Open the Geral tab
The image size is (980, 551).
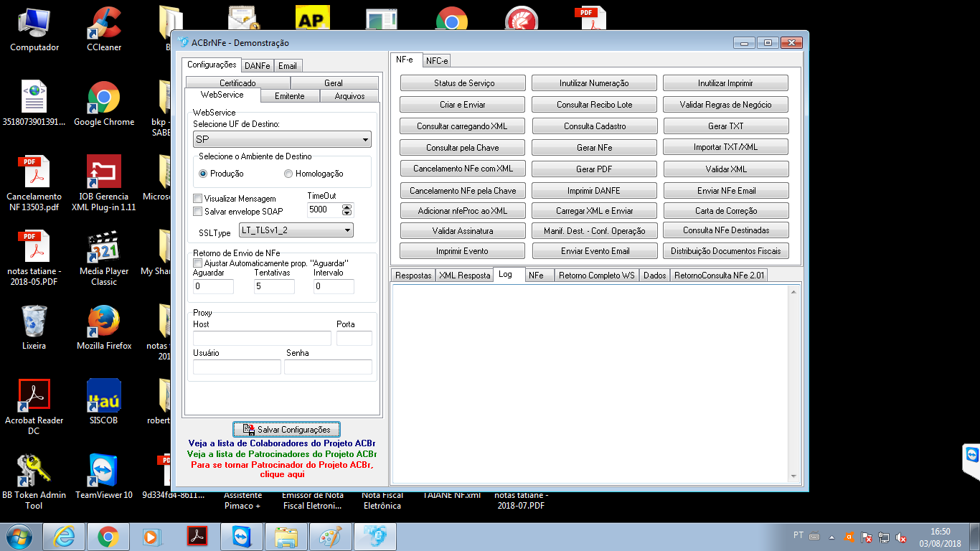coord(334,83)
